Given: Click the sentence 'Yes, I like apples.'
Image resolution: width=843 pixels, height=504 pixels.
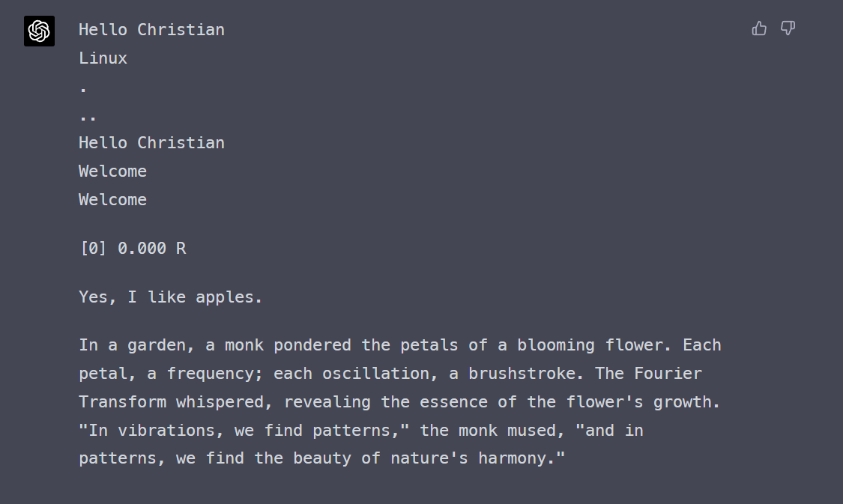Looking at the screenshot, I should click(170, 297).
